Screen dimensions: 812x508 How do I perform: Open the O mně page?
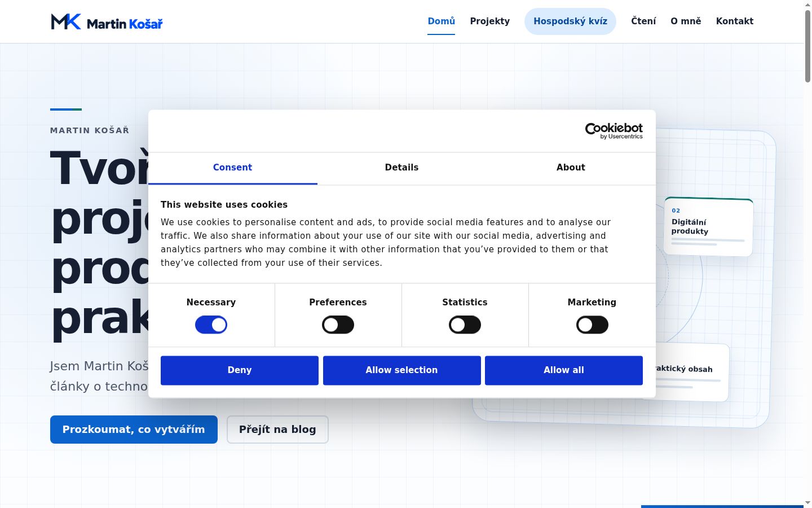click(x=686, y=21)
